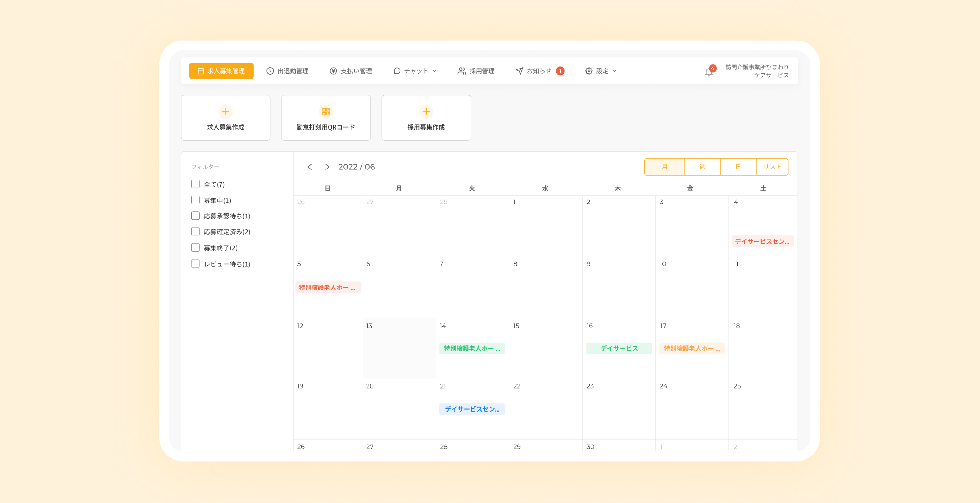Check the 全て(7) filter checkbox
This screenshot has width=980, height=503.
(195, 184)
